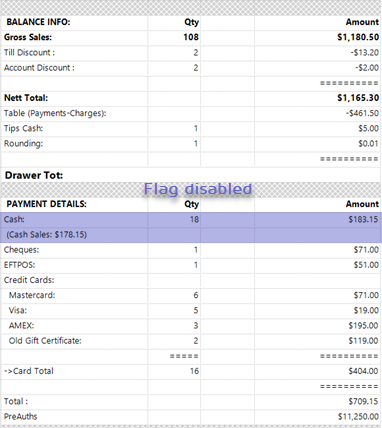Image resolution: width=382 pixels, height=428 pixels.
Task: Click the Visa amount $19.00
Action: tap(366, 310)
